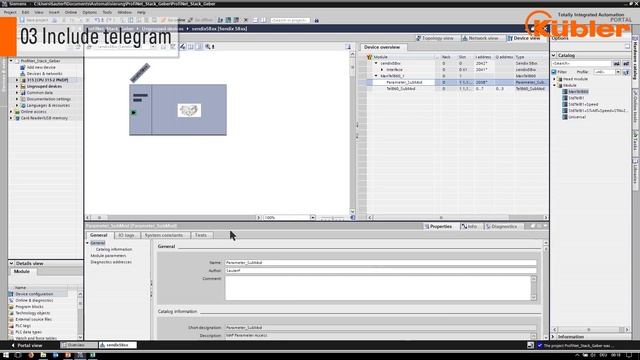Click the device image thumbnail in the device view

[189, 110]
